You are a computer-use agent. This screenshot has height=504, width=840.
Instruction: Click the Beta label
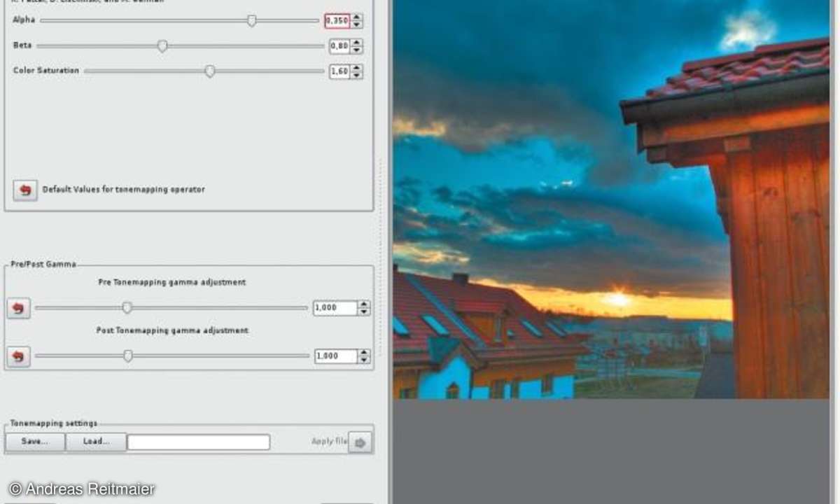coord(22,45)
